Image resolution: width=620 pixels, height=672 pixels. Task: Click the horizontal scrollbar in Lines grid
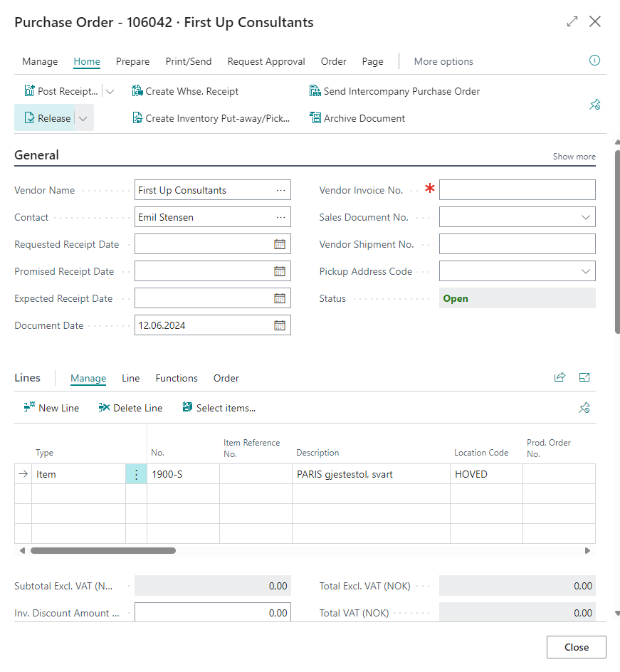point(103,550)
